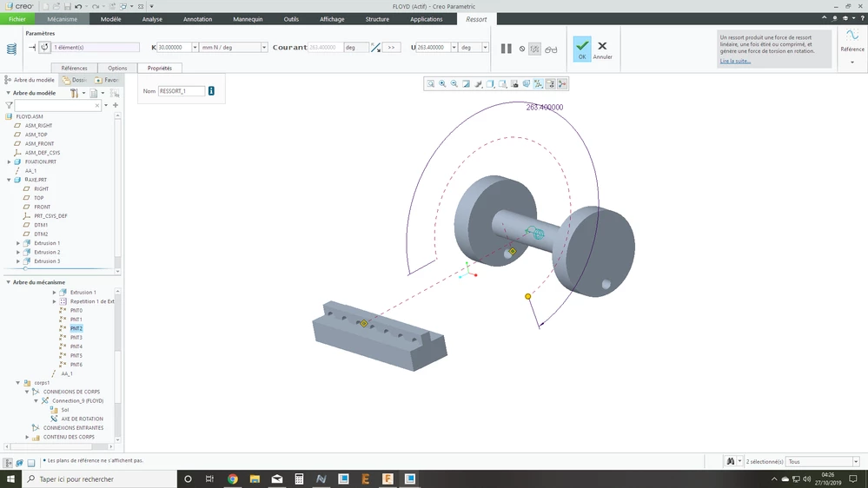Screen dimensions: 868x488
Task: Switch to the Options tab
Action: (117, 68)
